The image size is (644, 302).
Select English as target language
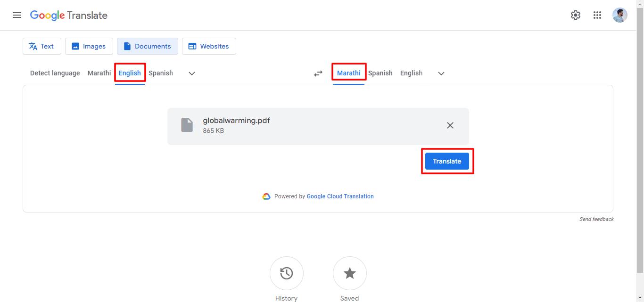(x=411, y=73)
